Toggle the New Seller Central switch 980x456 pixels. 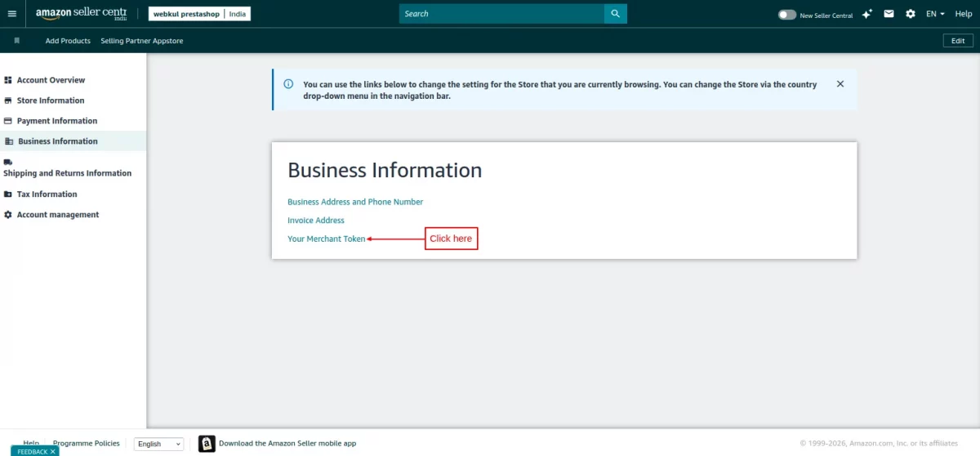coord(786,15)
